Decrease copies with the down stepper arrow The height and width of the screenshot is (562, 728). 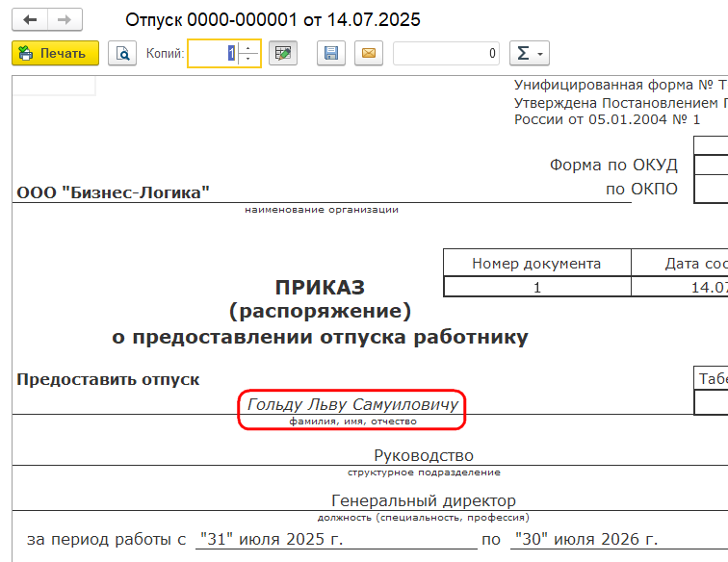(x=248, y=60)
